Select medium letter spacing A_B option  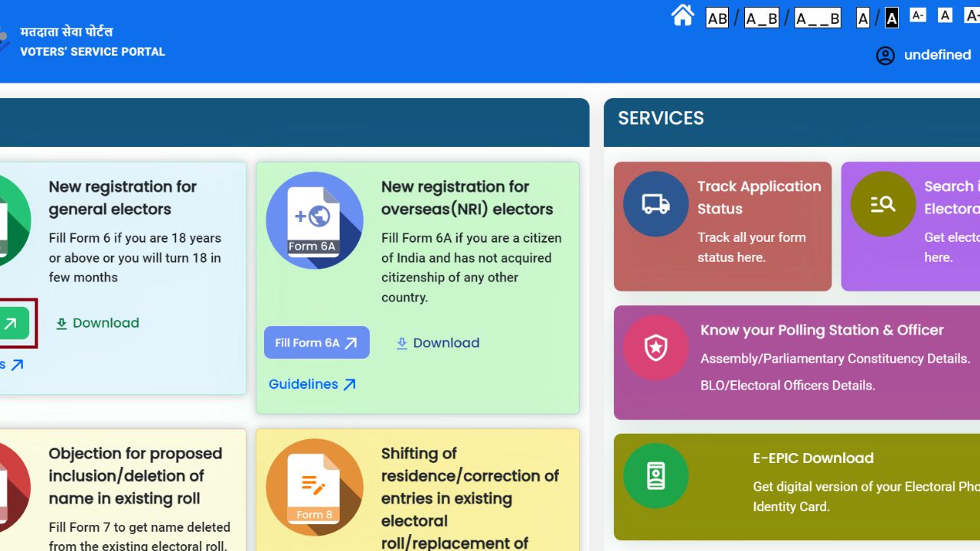point(761,18)
